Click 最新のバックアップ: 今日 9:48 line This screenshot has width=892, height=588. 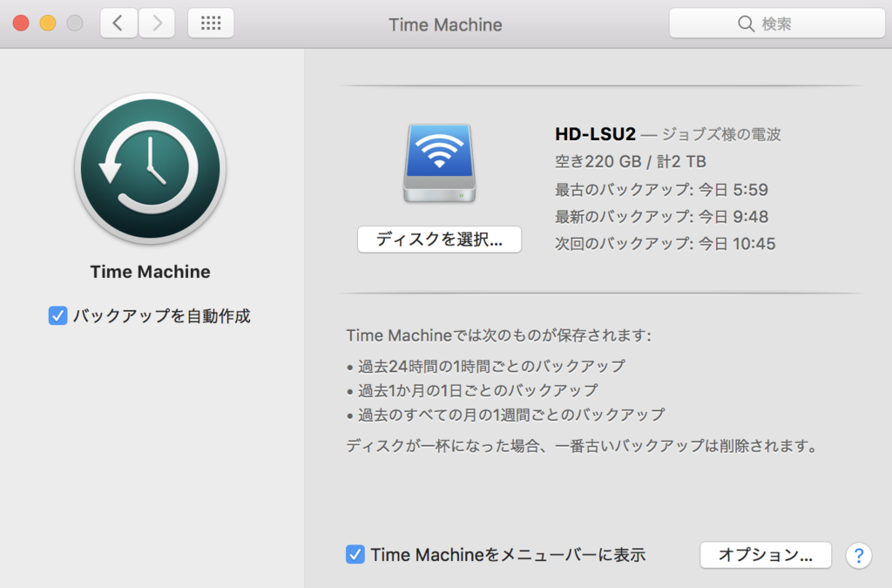click(662, 217)
